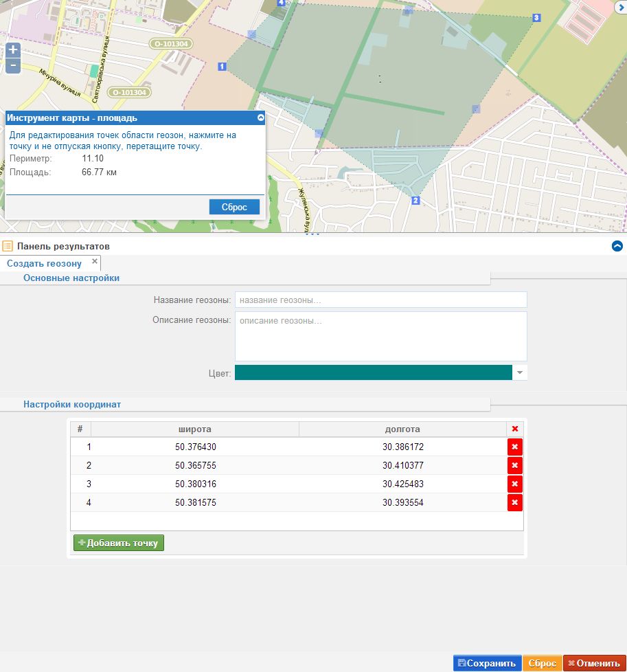
Task: Close the Создать геозону tab
Action: [x=95, y=261]
